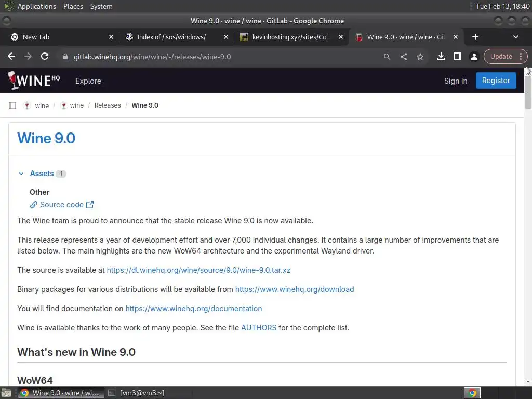This screenshot has height=399, width=532.
Task: Click the link icon beside Source code
Action: 34,205
